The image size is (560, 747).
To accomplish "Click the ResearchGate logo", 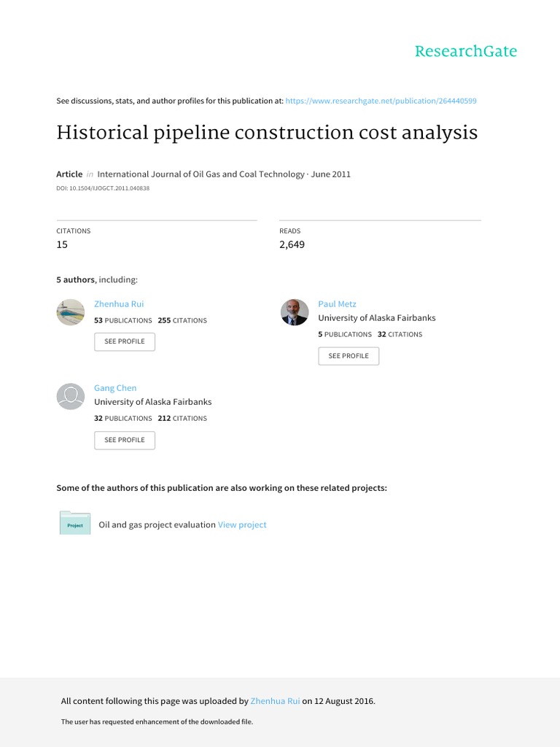I will coord(465,52).
